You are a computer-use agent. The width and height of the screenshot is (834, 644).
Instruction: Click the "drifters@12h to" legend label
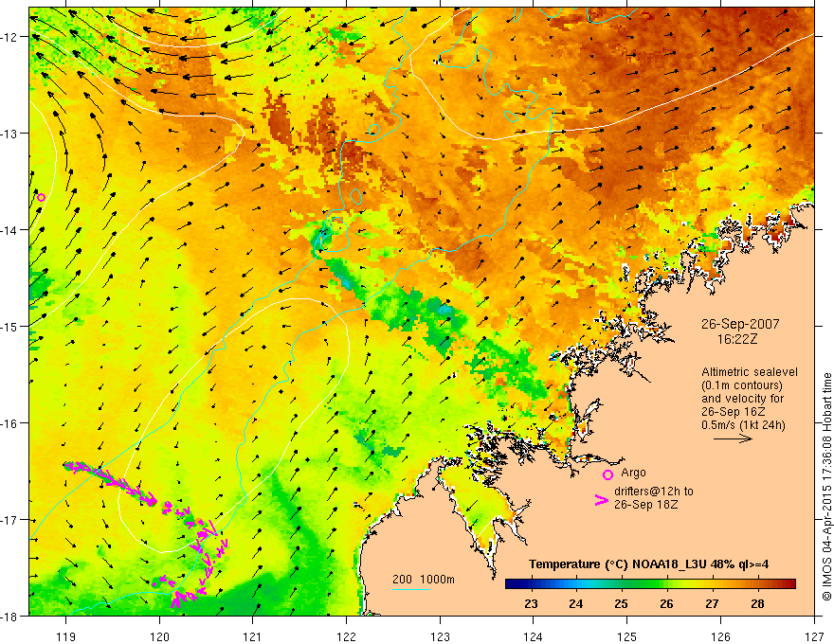click(x=654, y=492)
